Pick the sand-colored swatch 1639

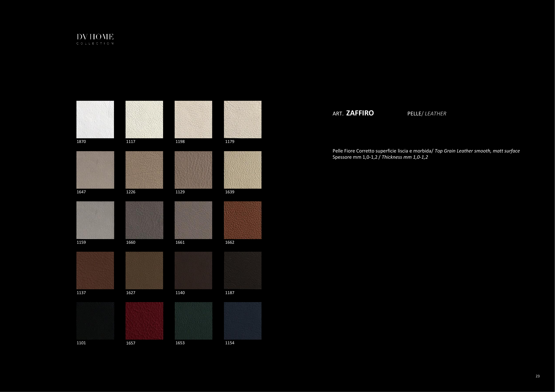[242, 170]
